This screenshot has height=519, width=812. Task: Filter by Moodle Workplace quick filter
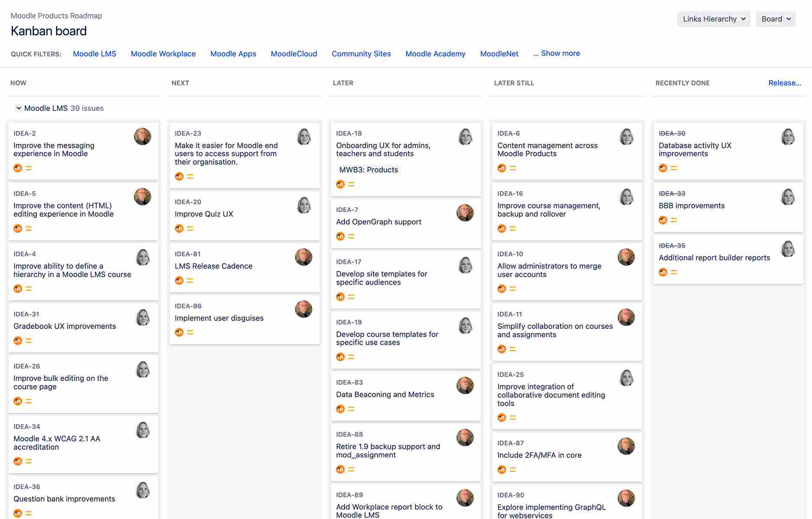click(x=163, y=54)
